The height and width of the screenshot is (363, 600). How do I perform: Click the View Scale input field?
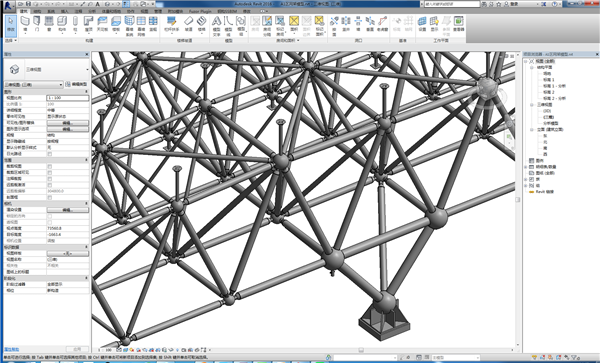(x=68, y=98)
